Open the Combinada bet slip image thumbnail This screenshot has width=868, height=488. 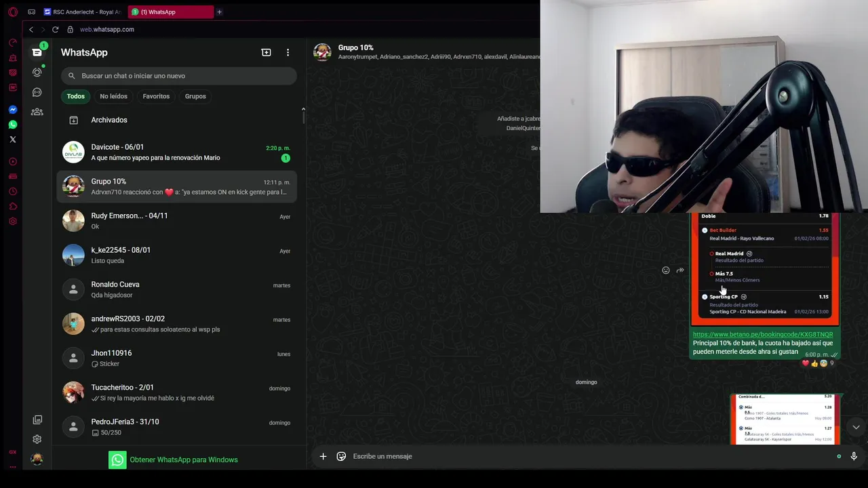[x=785, y=419]
